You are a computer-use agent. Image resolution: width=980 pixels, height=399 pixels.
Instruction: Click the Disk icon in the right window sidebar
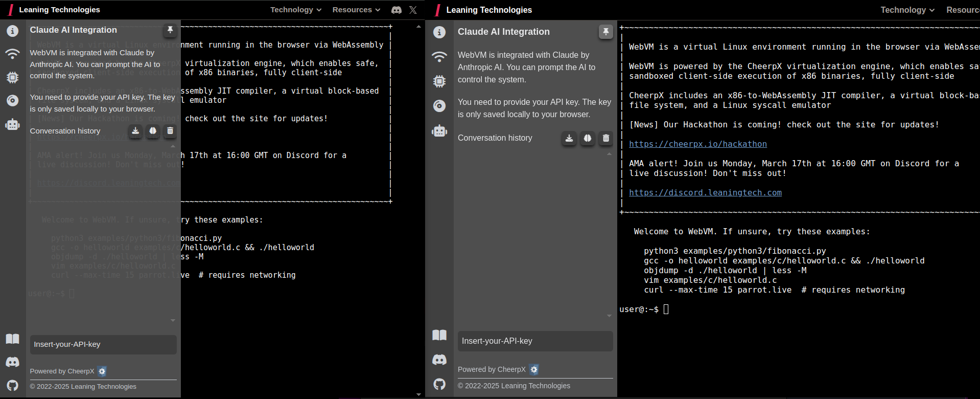[x=439, y=106]
